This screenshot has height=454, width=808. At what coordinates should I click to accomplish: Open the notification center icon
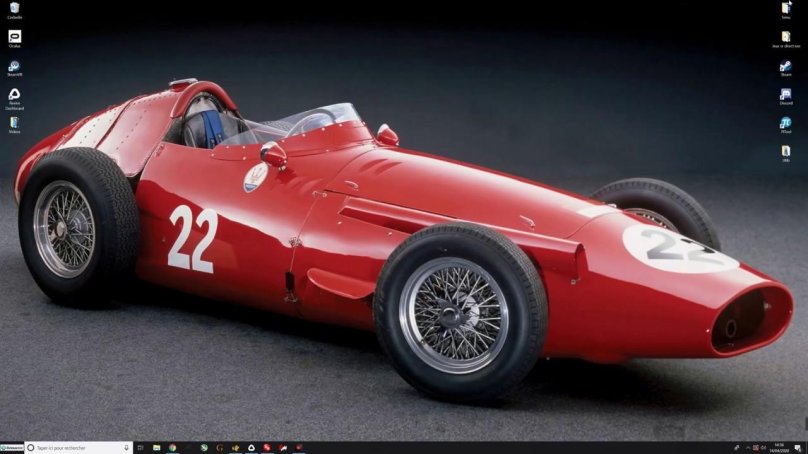click(x=799, y=448)
